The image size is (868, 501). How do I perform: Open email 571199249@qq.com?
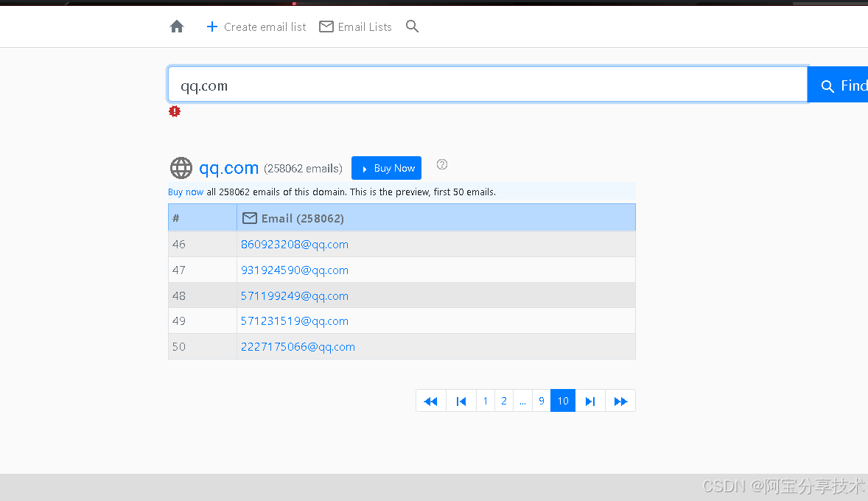[x=295, y=295]
